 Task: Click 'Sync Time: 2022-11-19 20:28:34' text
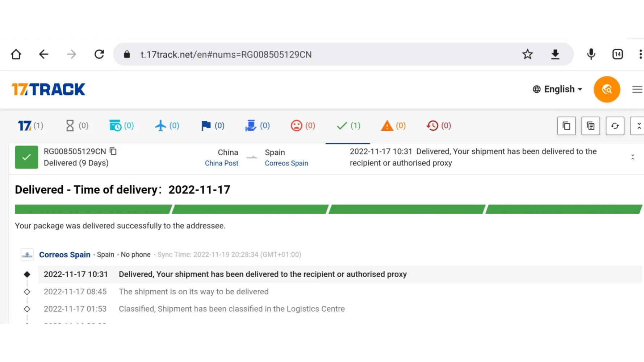pos(229,254)
